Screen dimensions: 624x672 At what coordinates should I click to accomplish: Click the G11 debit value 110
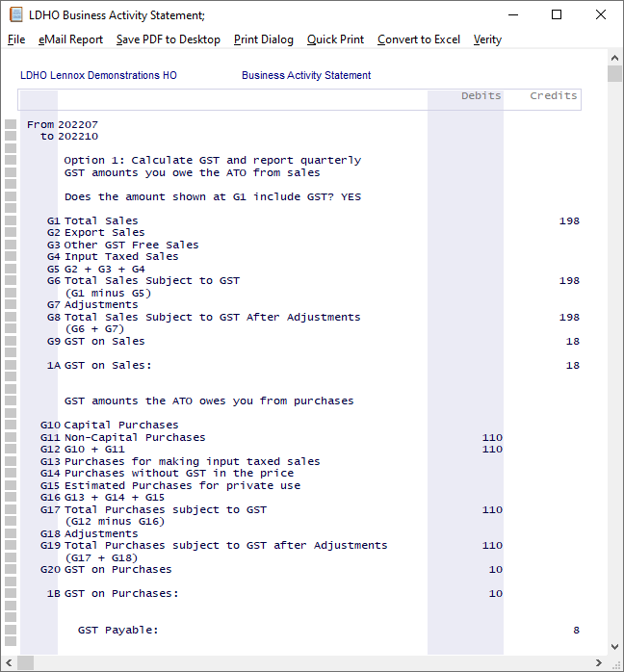coord(492,437)
